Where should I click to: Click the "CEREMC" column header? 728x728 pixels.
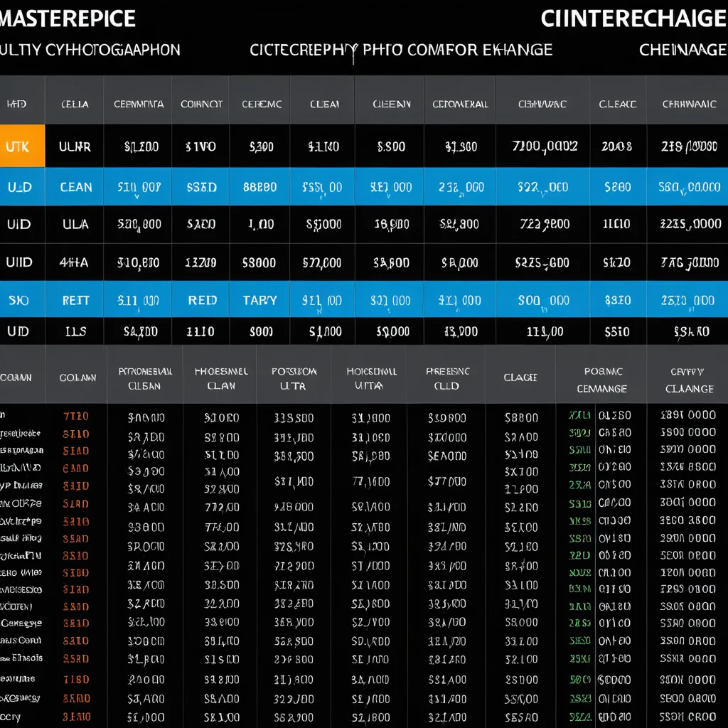(x=262, y=104)
